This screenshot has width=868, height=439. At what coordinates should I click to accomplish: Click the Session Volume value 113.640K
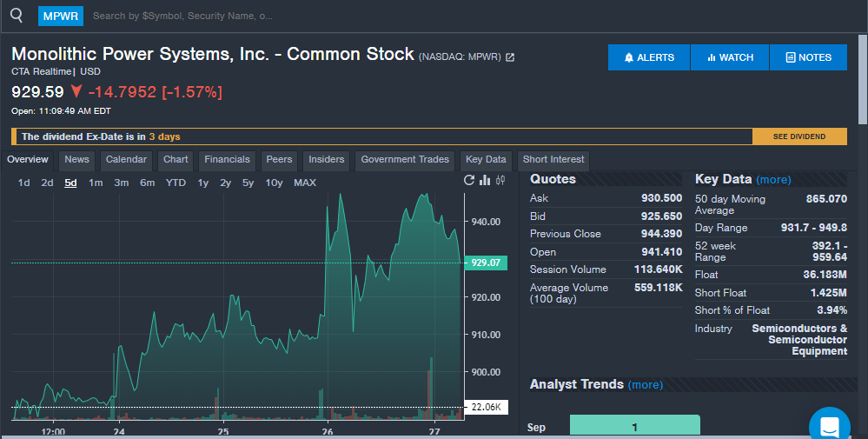tap(659, 269)
